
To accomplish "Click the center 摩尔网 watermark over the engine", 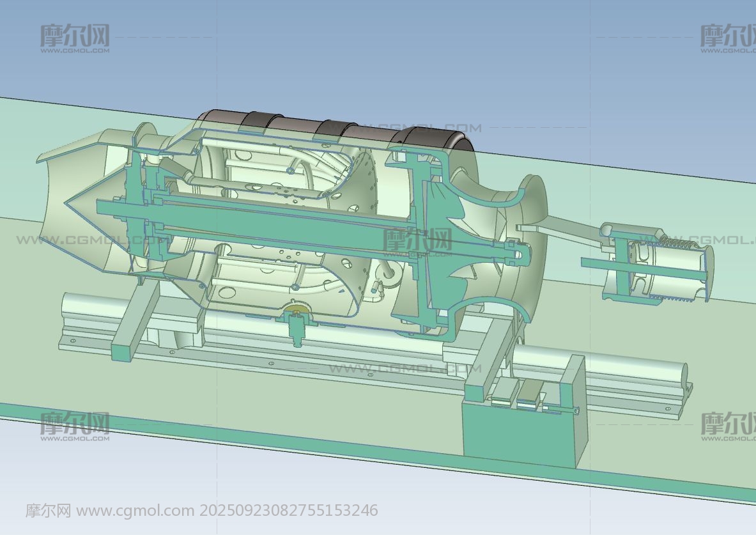I will 417,242.
